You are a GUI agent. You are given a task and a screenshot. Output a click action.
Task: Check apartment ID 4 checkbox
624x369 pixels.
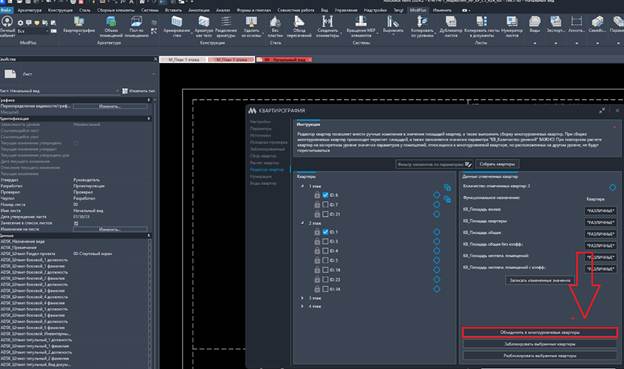325,251
